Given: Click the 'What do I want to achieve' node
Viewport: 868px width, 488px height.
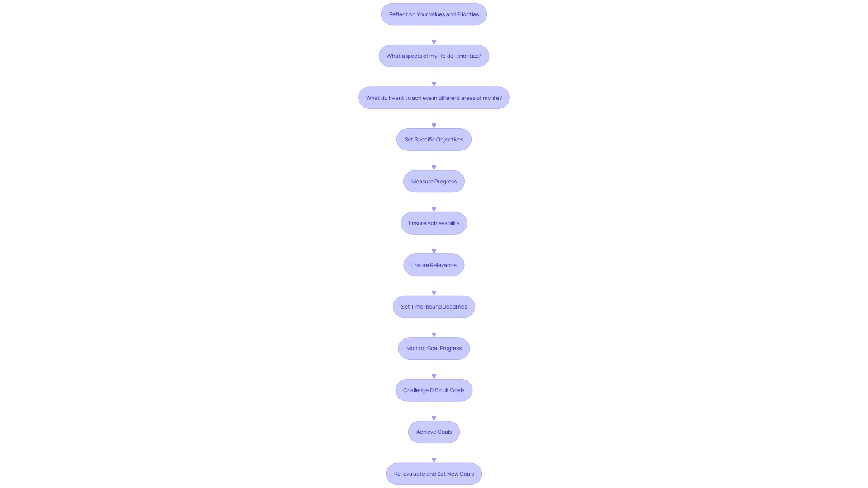Looking at the screenshot, I should [x=434, y=97].
